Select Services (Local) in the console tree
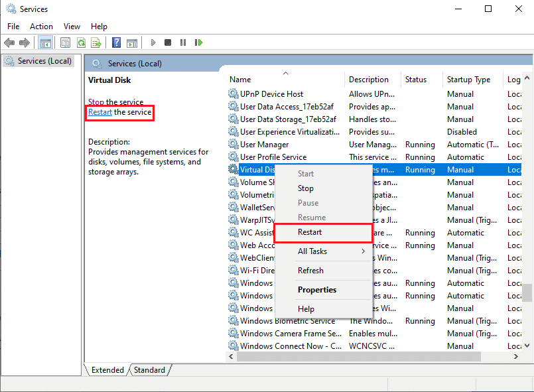 40,61
